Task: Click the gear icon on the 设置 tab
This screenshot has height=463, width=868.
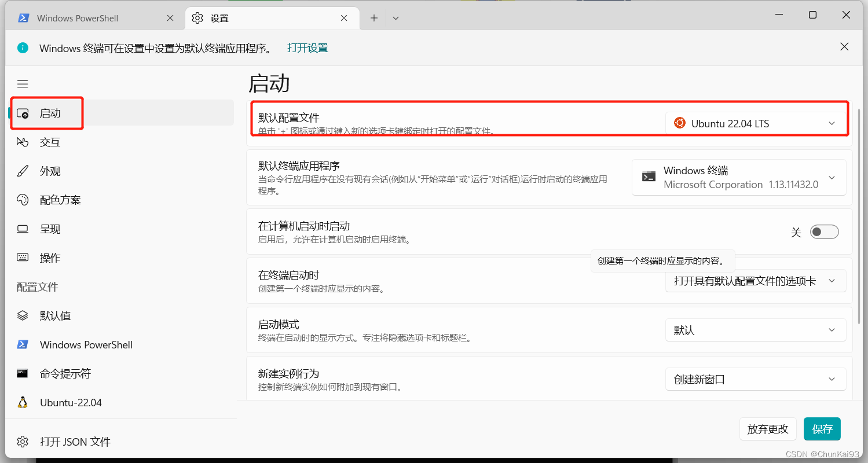Action: click(197, 18)
